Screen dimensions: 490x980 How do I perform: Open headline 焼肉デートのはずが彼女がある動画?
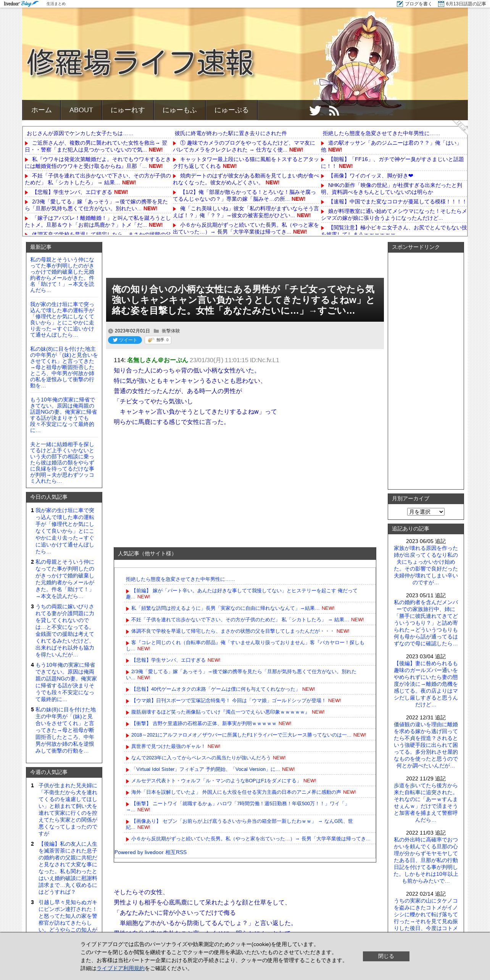click(246, 179)
